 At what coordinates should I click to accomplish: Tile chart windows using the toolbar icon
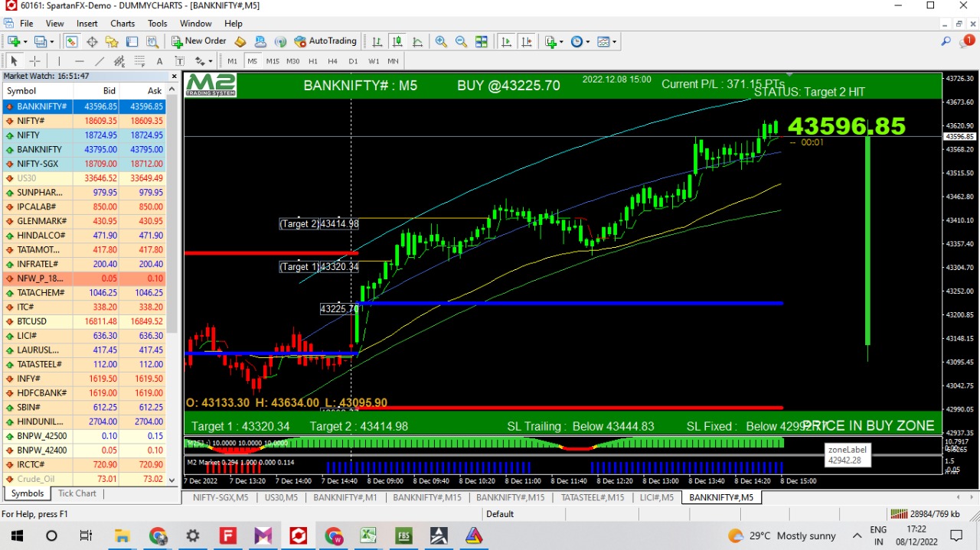(x=481, y=41)
